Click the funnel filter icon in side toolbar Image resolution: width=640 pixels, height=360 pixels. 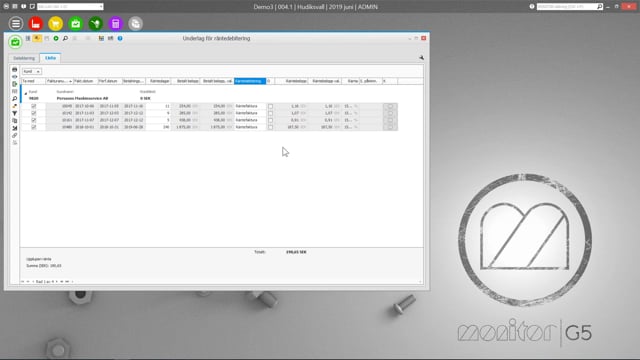[x=15, y=113]
